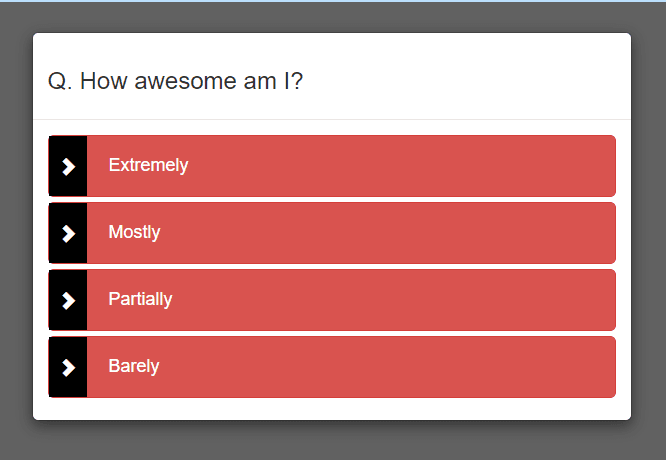Click the chevron icon beside Barely
Screen dimensions: 666x460
coord(68,367)
